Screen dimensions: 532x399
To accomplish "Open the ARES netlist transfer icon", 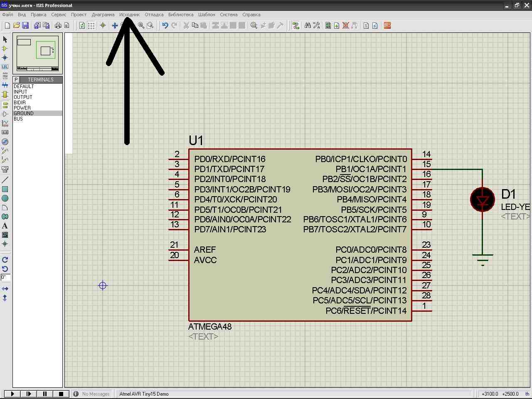I will tap(387, 26).
